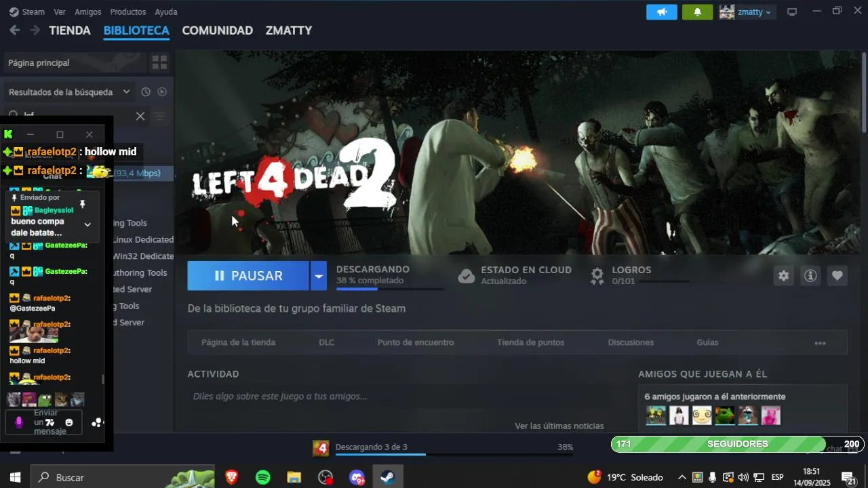Image resolution: width=868 pixels, height=488 pixels.
Task: Open Página de la tienda link
Action: [x=238, y=342]
